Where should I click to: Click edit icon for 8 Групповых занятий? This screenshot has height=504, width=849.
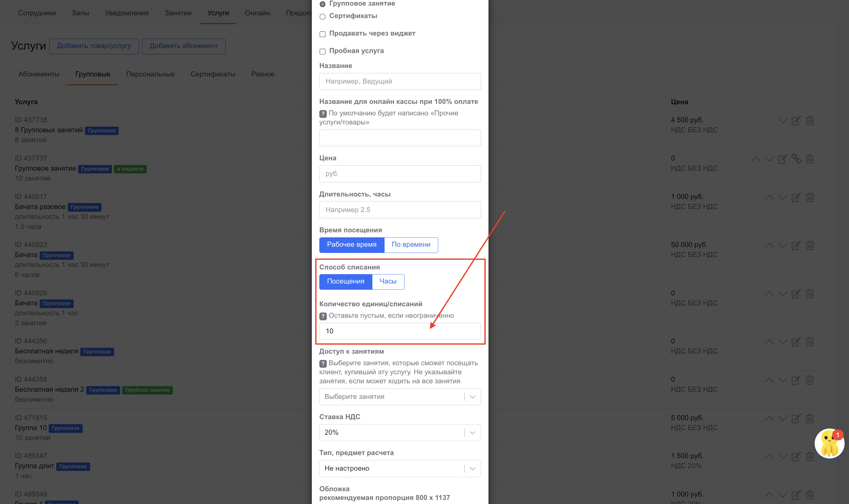point(796,121)
